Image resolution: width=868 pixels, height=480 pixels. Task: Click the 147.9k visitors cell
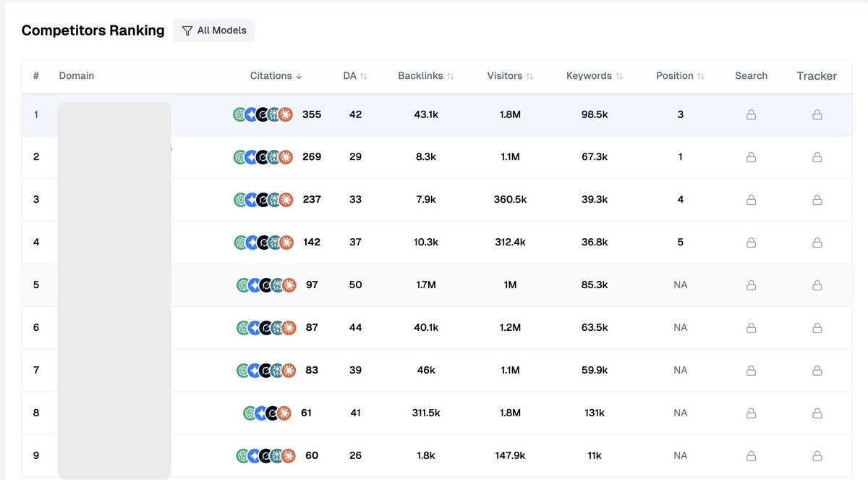coord(510,456)
